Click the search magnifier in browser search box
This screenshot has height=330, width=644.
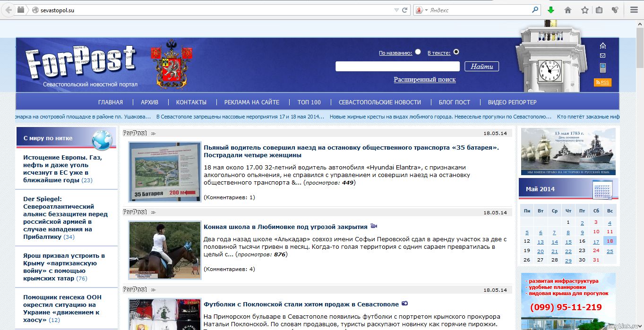535,9
